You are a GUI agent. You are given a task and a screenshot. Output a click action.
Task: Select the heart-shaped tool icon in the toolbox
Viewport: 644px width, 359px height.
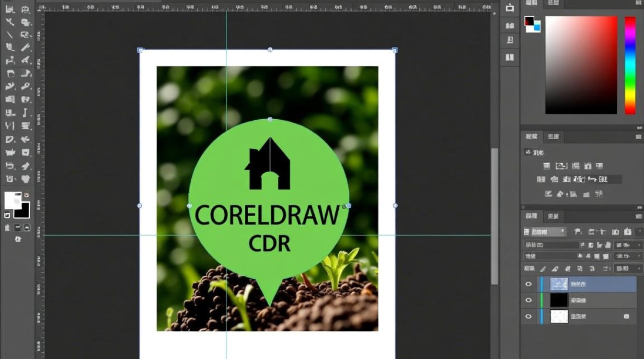coord(26,179)
